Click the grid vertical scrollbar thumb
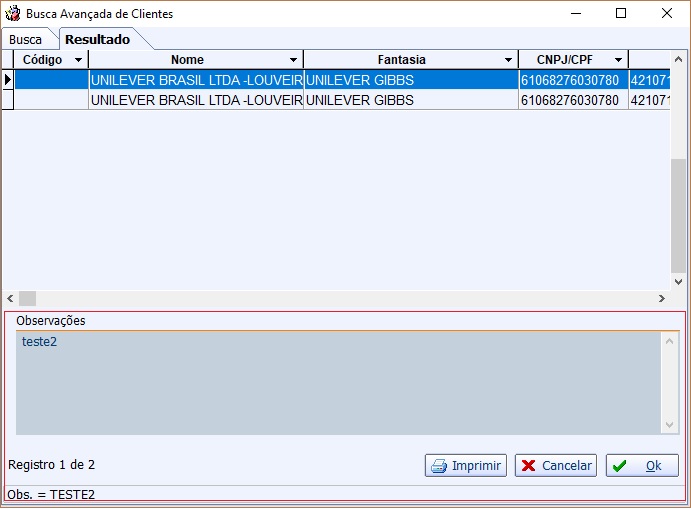691x509 pixels. pos(679,216)
